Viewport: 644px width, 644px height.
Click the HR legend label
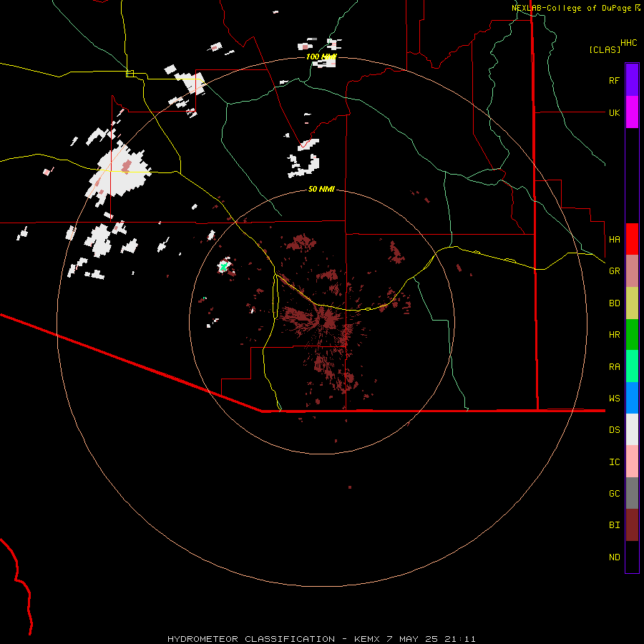(615, 334)
